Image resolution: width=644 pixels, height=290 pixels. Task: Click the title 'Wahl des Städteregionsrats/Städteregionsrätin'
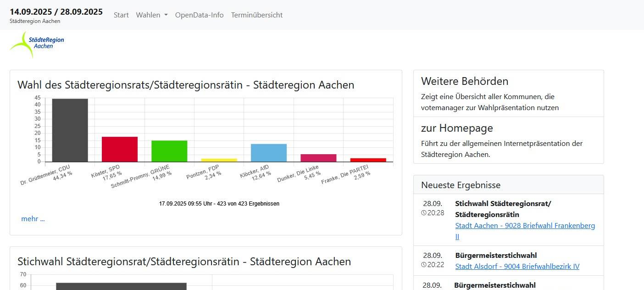(x=185, y=85)
